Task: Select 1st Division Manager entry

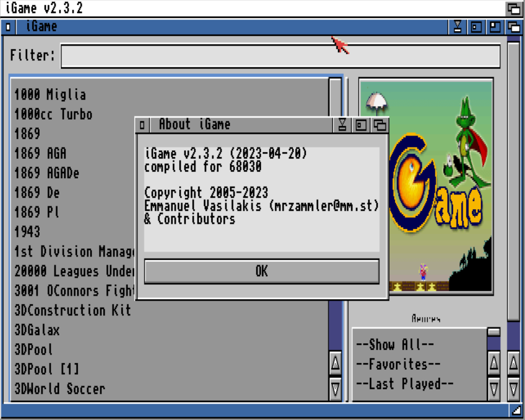Action: [x=75, y=252]
